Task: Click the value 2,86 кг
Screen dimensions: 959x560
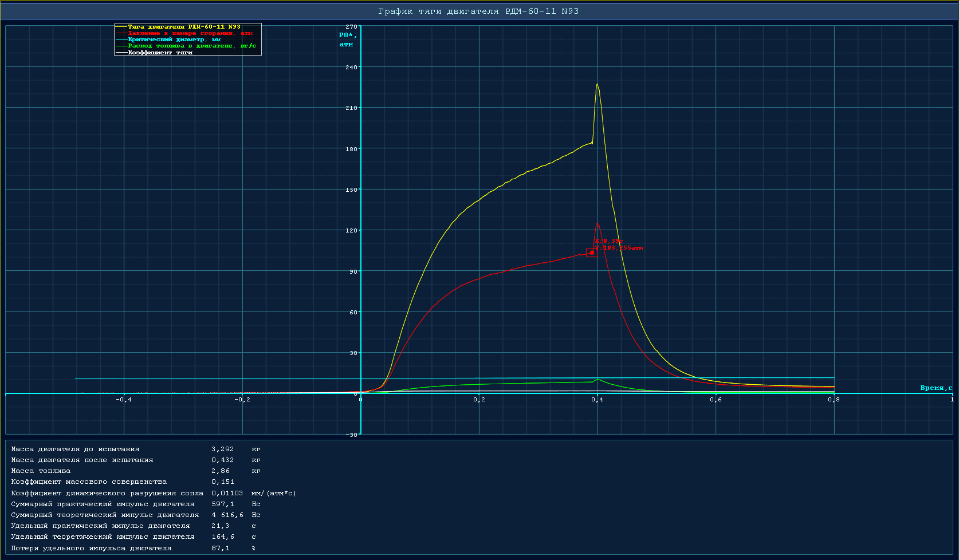Action: pos(236,471)
